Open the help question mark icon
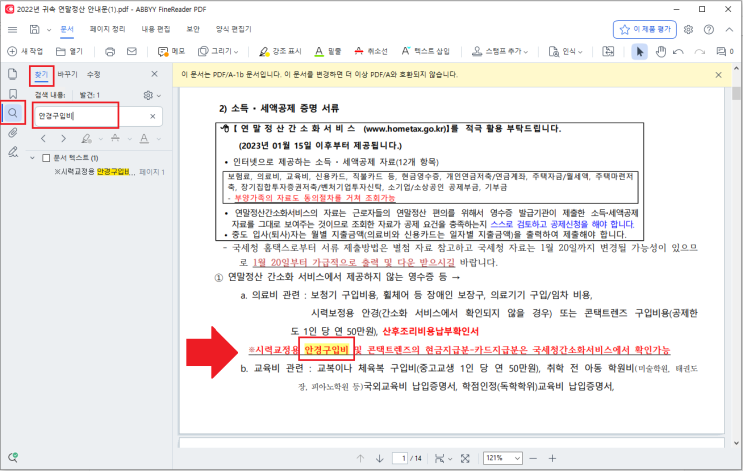Viewport: 743px width, 471px height. 709,29
